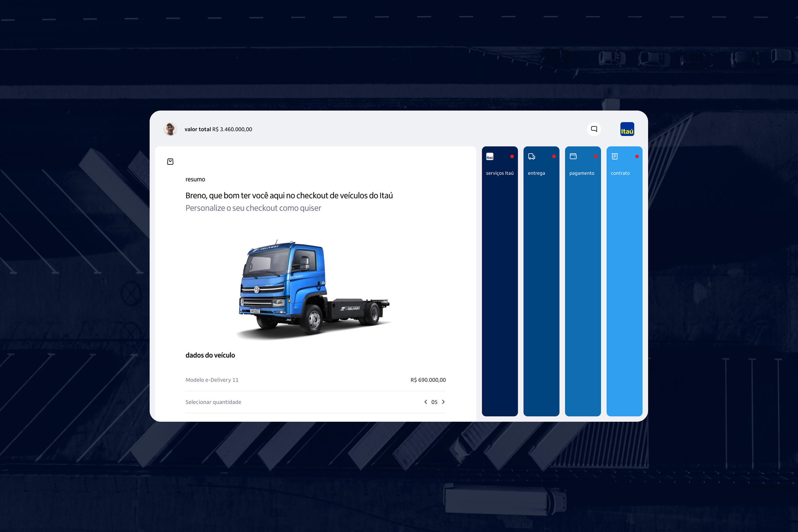Open the document icon on the contrato panel
Viewport: 798px width, 532px height.
[615, 156]
